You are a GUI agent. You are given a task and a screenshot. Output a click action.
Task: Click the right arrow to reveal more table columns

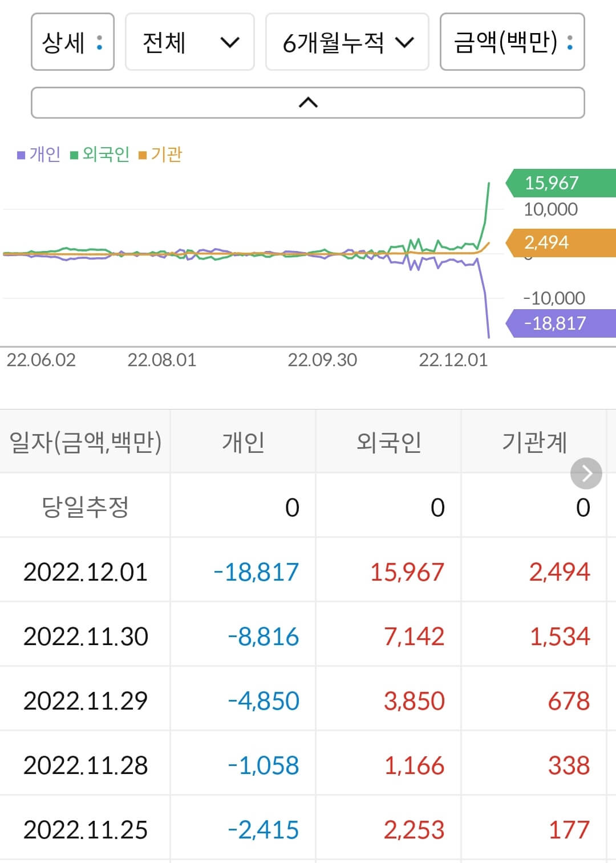coord(586,473)
